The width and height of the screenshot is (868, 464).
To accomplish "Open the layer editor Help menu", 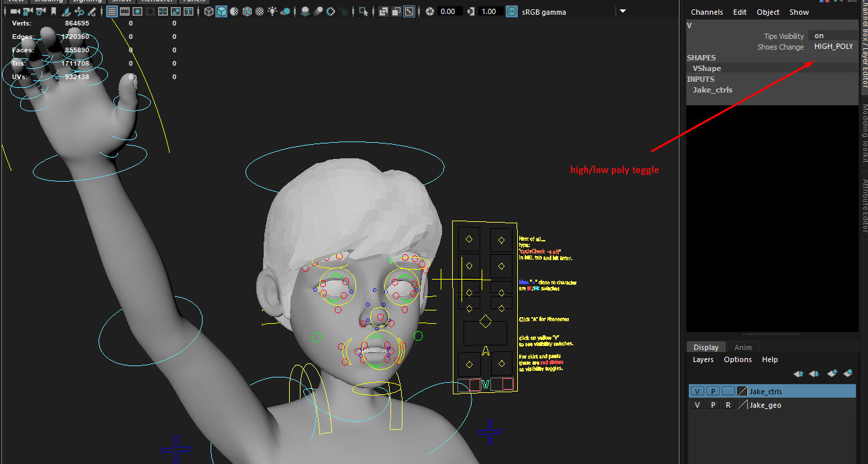I will coord(770,359).
